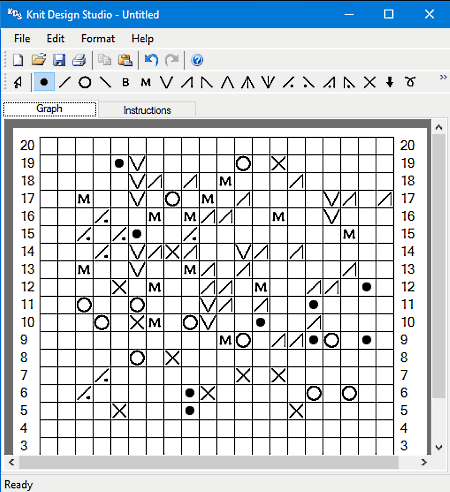Select the left-leaning triangle decrease symbol
Image resolution: width=450 pixels, height=492 pixels.
pos(207,82)
